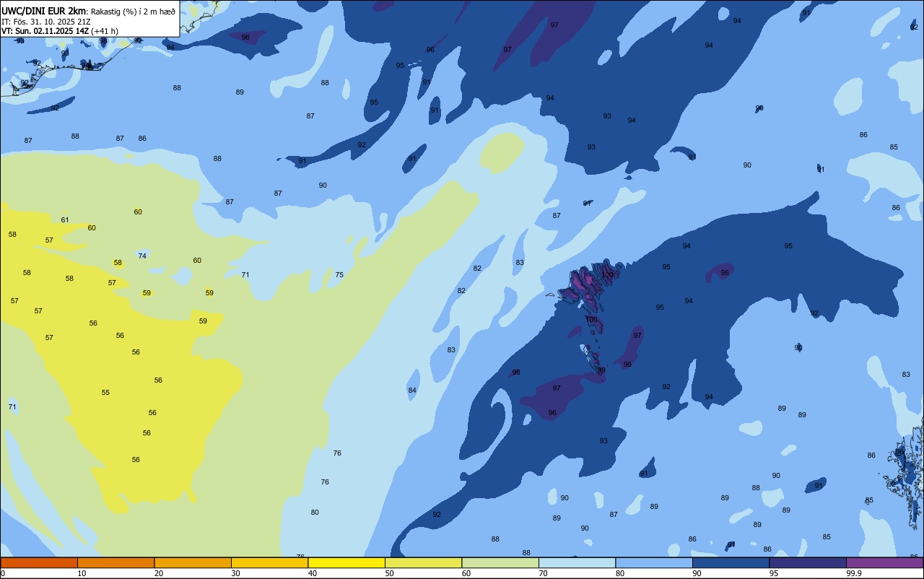Click the '20' legend tick label
Viewport: 924px width, 579px height.
click(x=159, y=573)
